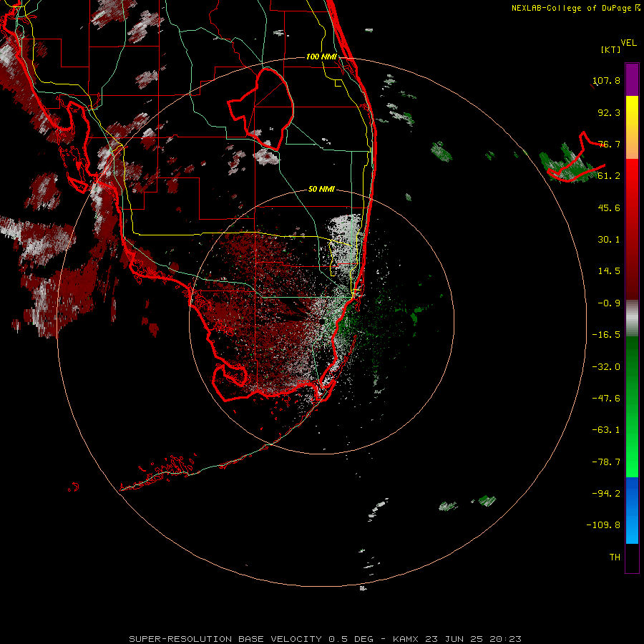Image resolution: width=644 pixels, height=644 pixels.
Task: Click the -16.5 velocity legend value
Action: coord(606,335)
